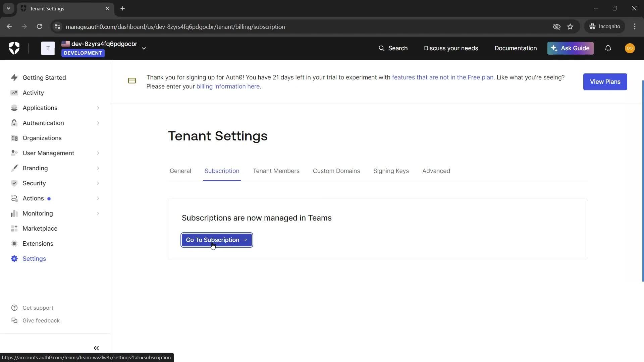Open Chrome three-dot menu
The height and width of the screenshot is (362, 644).
point(635,26)
